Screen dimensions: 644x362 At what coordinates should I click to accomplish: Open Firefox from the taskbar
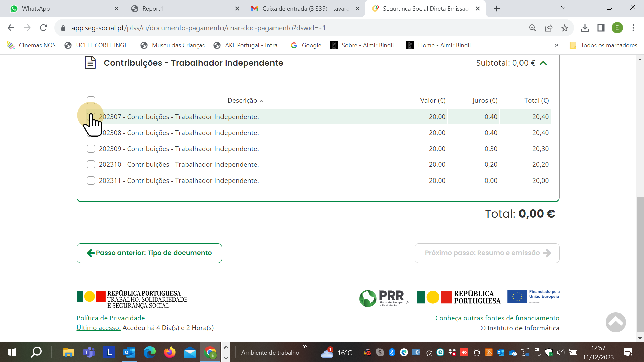[x=169, y=352]
